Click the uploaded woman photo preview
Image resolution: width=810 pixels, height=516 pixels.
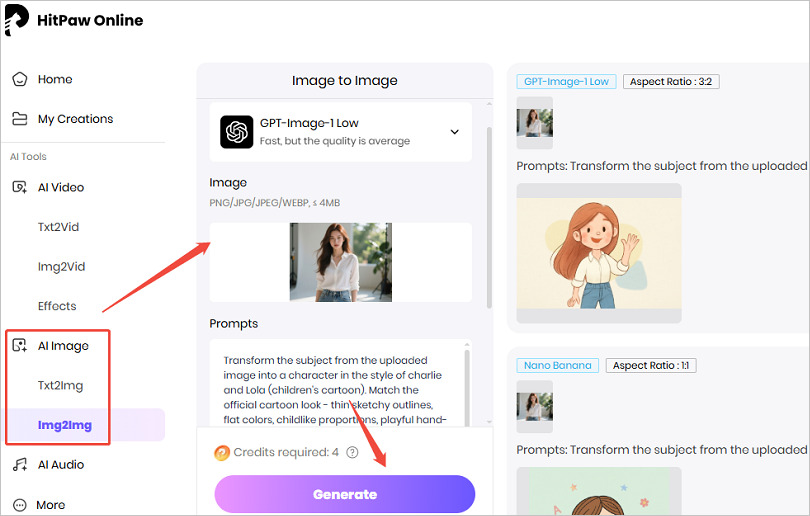(x=340, y=262)
